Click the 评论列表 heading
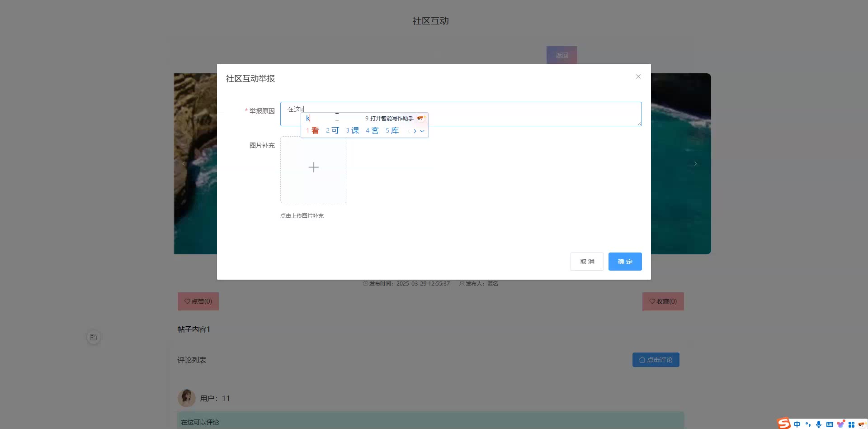 192,360
